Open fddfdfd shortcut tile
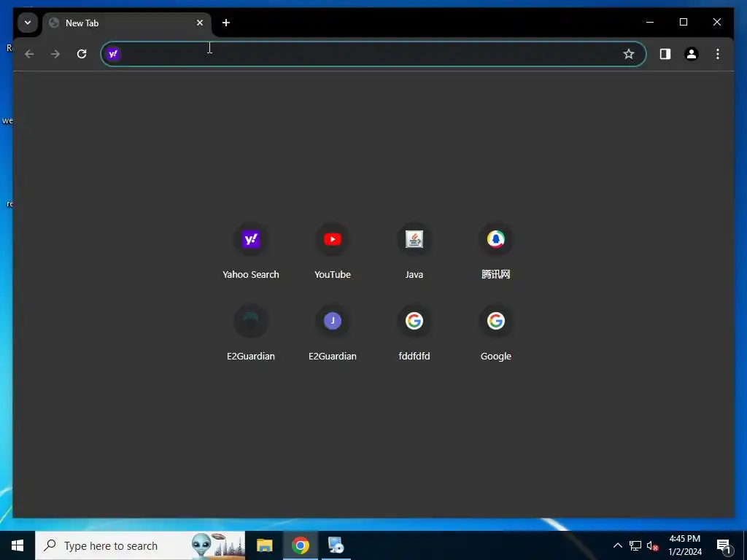 (x=414, y=333)
